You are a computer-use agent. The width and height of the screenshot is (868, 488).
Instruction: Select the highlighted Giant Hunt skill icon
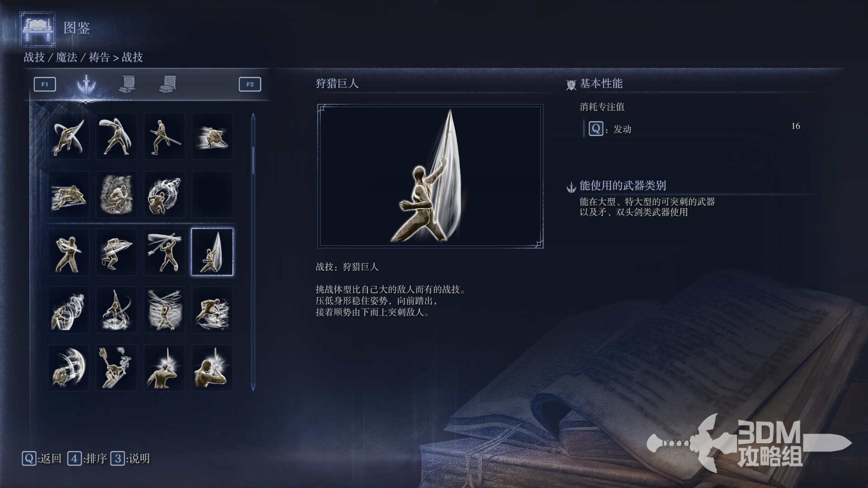(x=212, y=252)
